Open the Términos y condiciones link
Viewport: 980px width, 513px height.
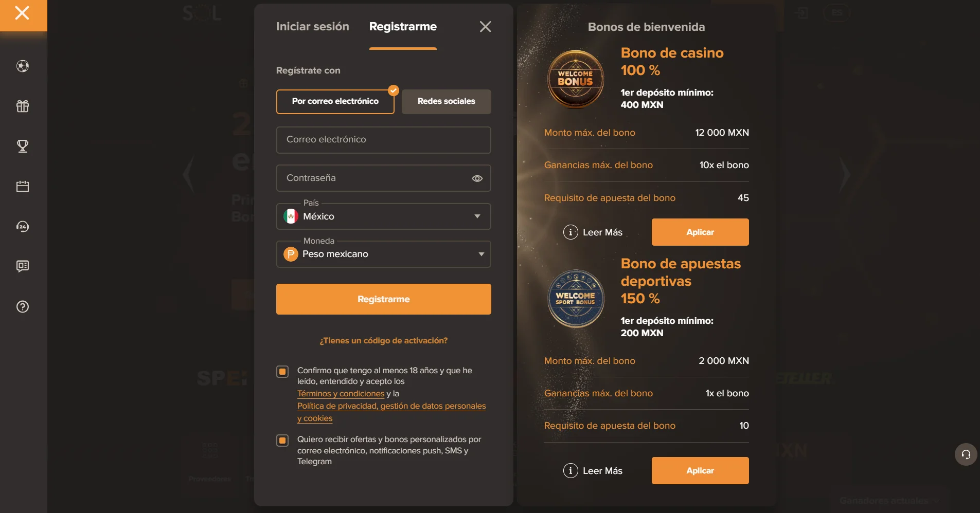tap(341, 394)
